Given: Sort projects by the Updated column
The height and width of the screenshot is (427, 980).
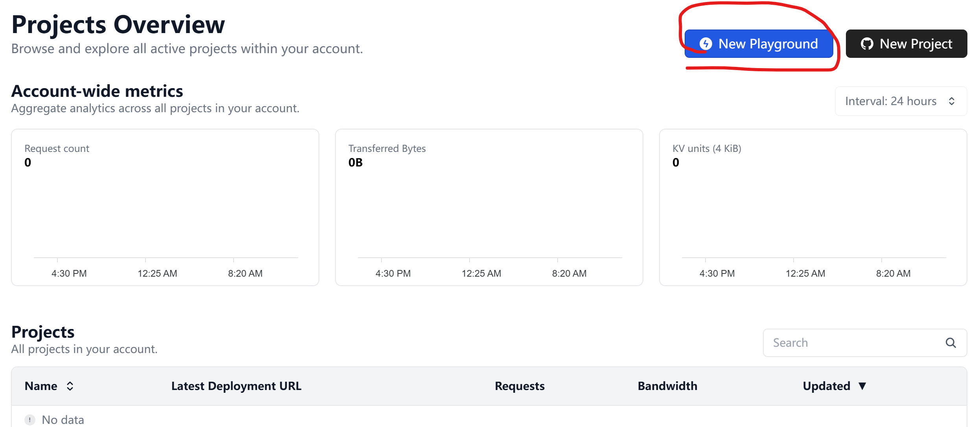Looking at the screenshot, I should [827, 386].
